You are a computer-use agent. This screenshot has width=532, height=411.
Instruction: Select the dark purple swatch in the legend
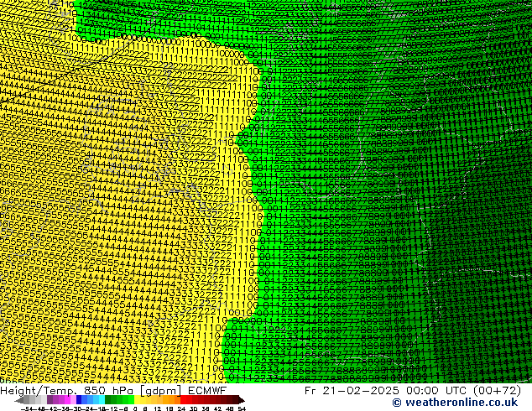tap(50, 400)
